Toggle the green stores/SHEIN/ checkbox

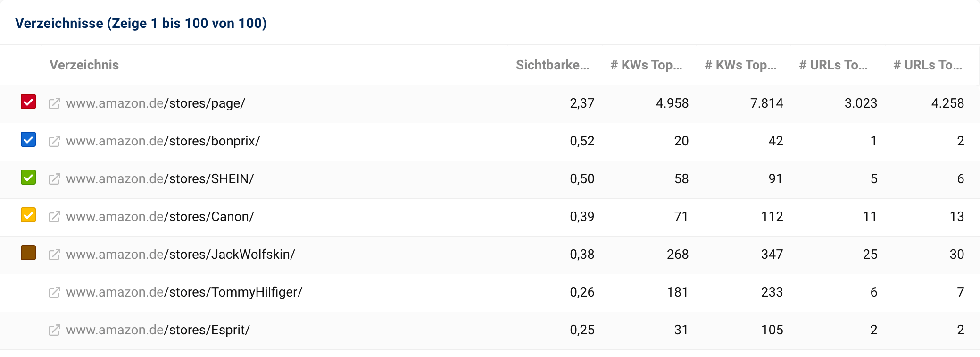[x=28, y=178]
